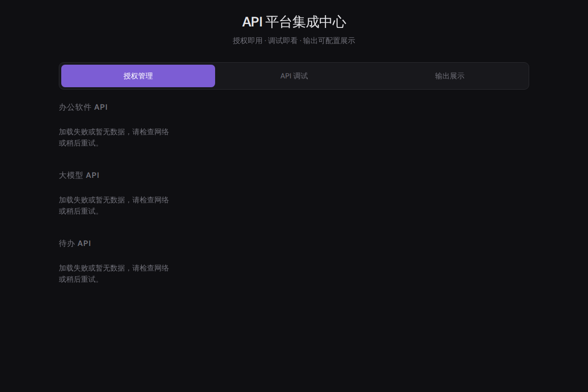Click the 大模型 API section header
Image resolution: width=588 pixels, height=392 pixels.
[79, 175]
